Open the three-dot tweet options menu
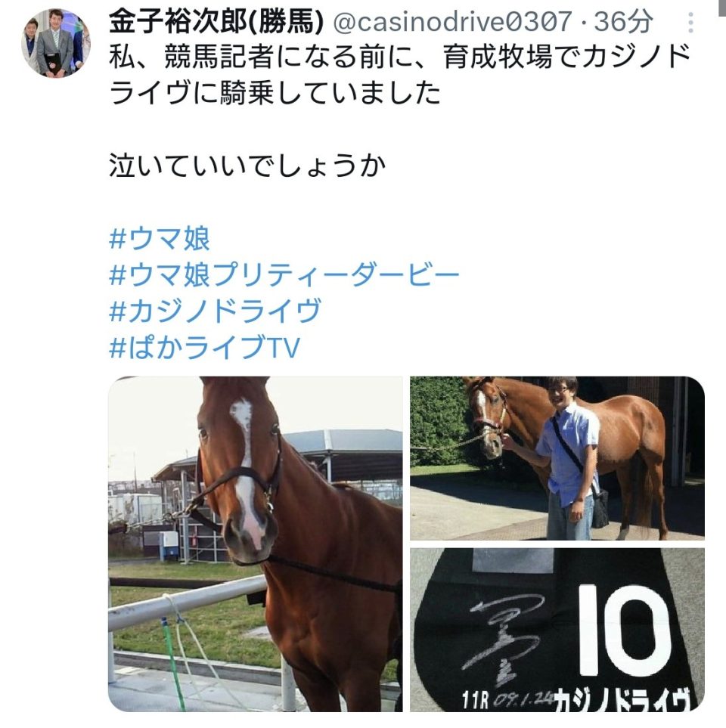Image resolution: width=726 pixels, height=728 pixels. click(690, 22)
